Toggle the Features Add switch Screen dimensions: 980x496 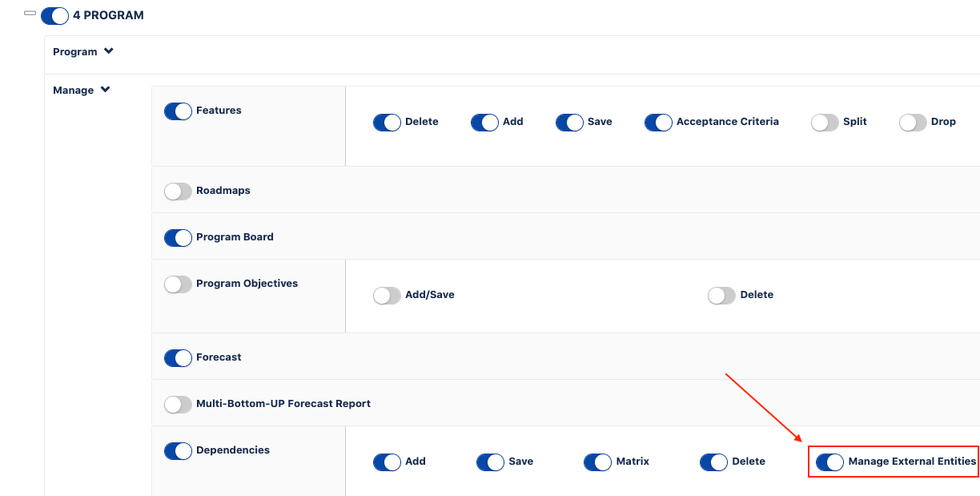484,122
